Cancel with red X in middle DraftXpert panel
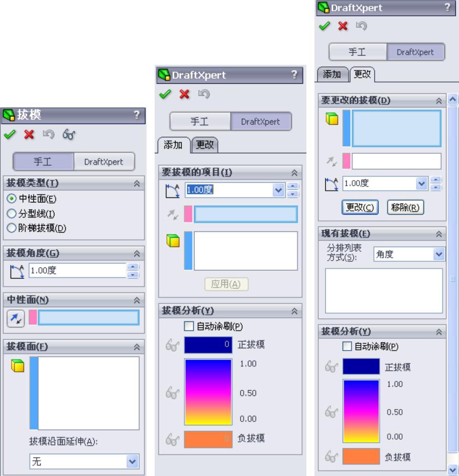This screenshot has width=459, height=476. click(184, 94)
